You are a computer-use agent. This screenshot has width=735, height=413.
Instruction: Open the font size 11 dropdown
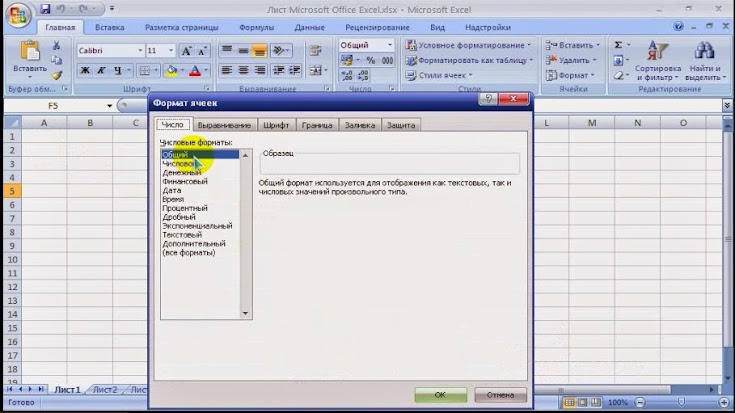[x=171, y=50]
